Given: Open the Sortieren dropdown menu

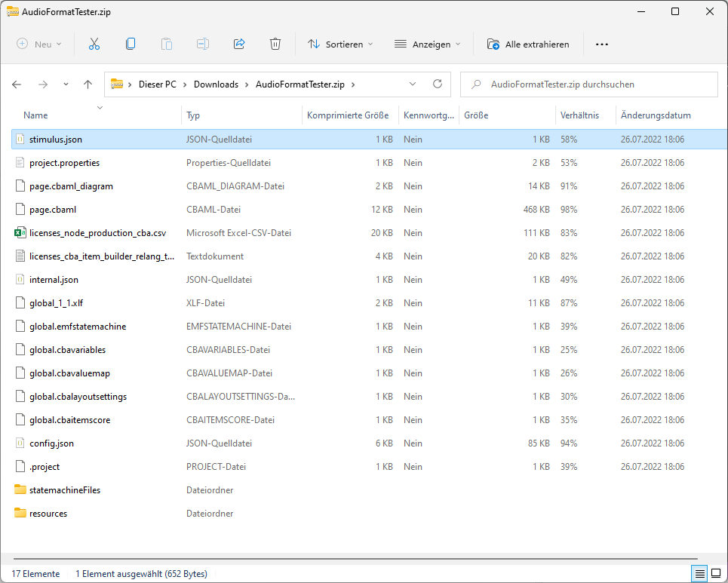Looking at the screenshot, I should tap(340, 44).
